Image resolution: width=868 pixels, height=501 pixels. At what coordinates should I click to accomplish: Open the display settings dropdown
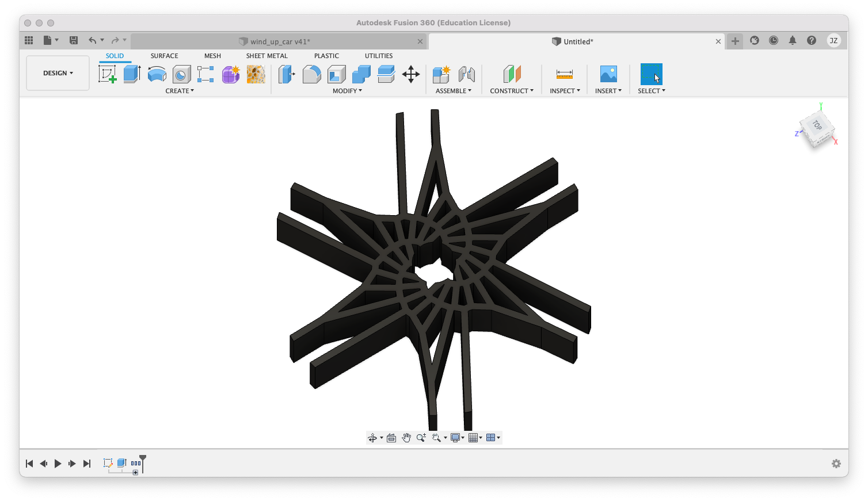tap(457, 437)
